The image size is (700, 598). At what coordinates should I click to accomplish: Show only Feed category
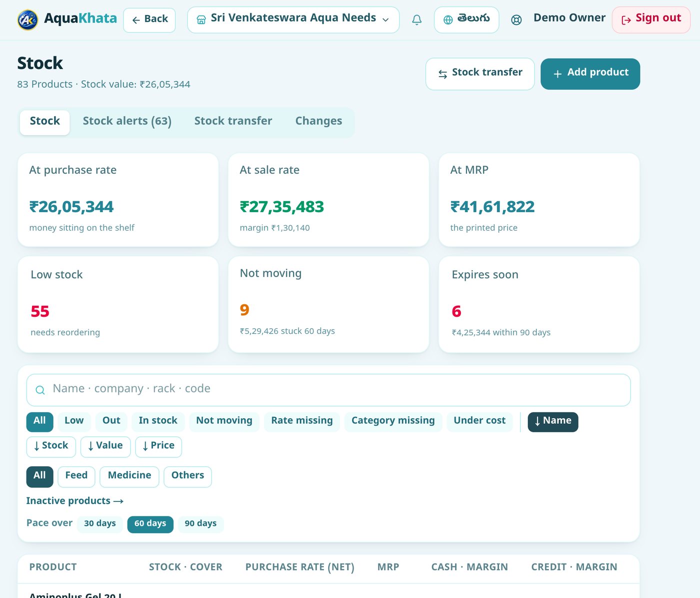(76, 476)
